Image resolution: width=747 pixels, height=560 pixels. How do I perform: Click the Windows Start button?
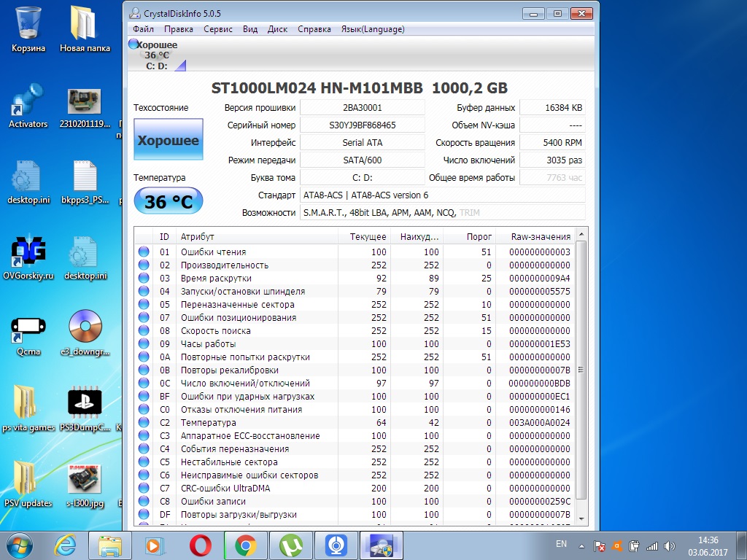click(20, 545)
